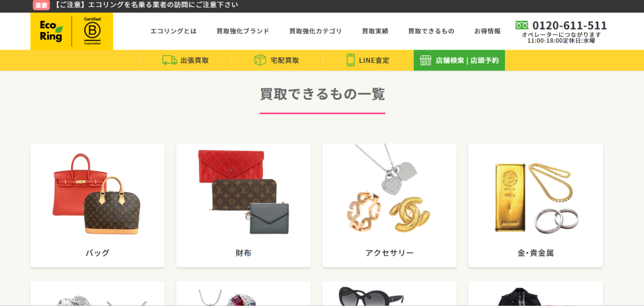The height and width of the screenshot is (306, 644).
Task: Click the Eco Ring logo
Action: tap(52, 31)
